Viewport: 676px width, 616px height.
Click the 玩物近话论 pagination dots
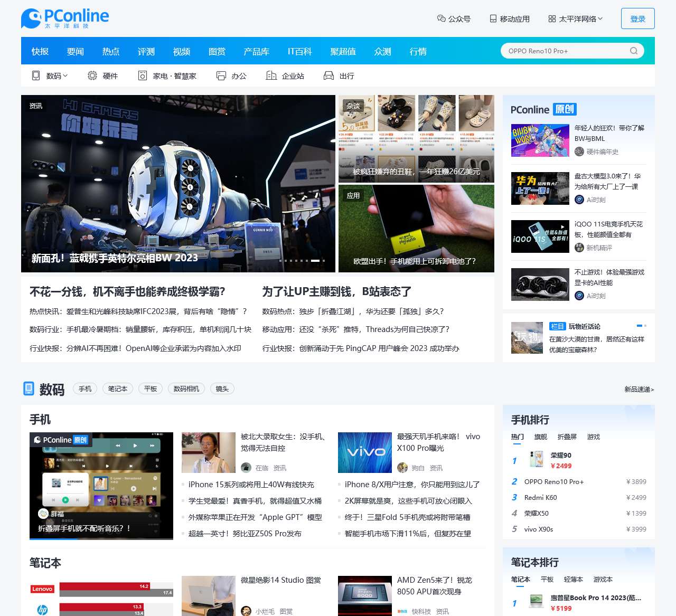[x=642, y=326]
